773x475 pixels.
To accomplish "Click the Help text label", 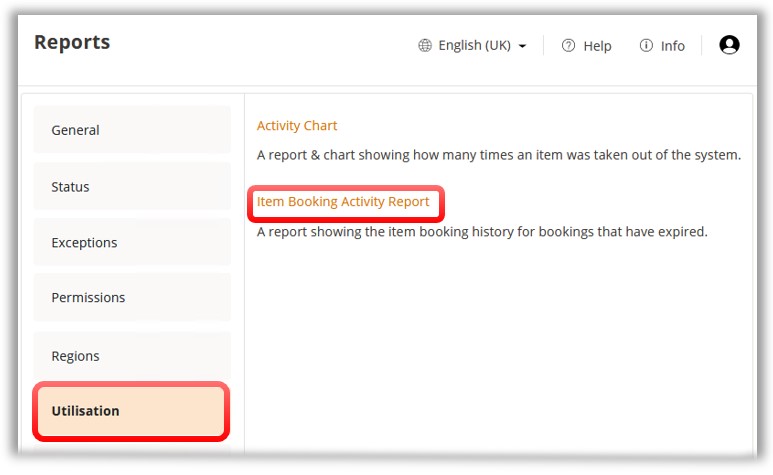I will pyautogui.click(x=597, y=46).
